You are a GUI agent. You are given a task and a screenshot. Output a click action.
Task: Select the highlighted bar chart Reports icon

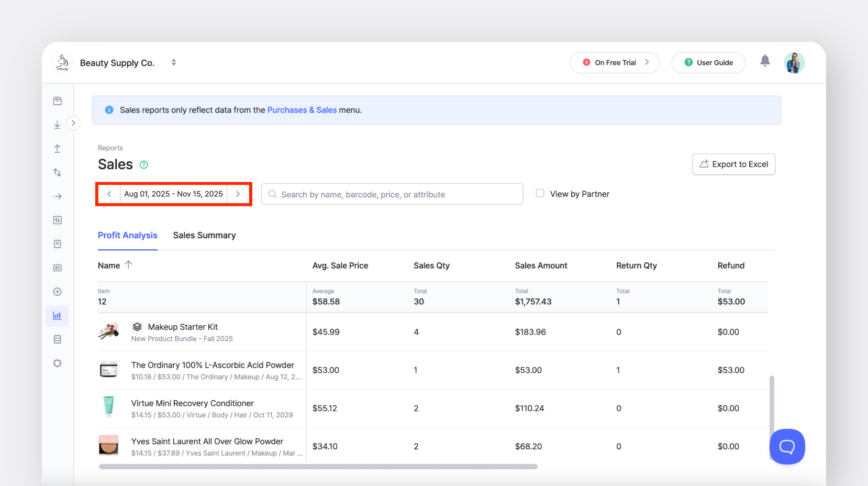pos(57,316)
